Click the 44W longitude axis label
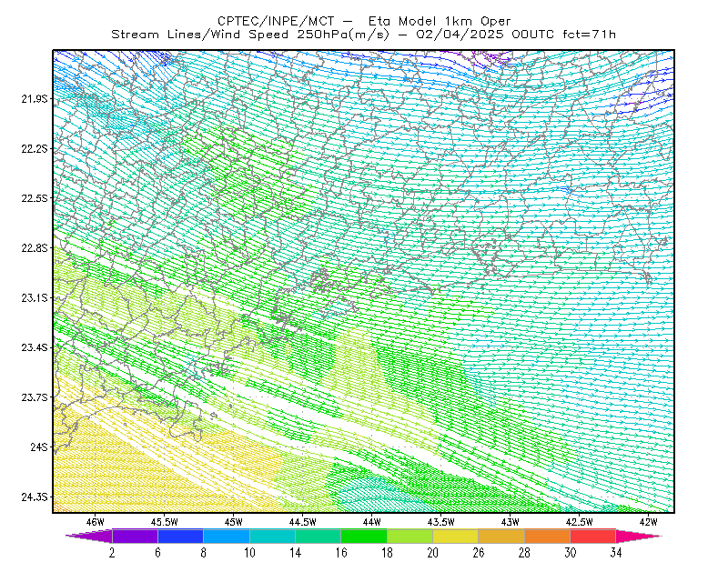728x562 pixels. click(372, 522)
